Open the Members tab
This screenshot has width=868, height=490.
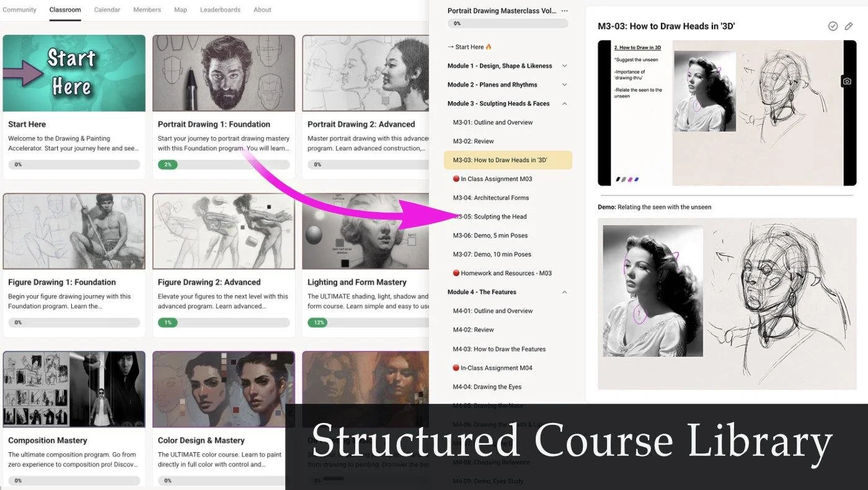click(x=147, y=10)
